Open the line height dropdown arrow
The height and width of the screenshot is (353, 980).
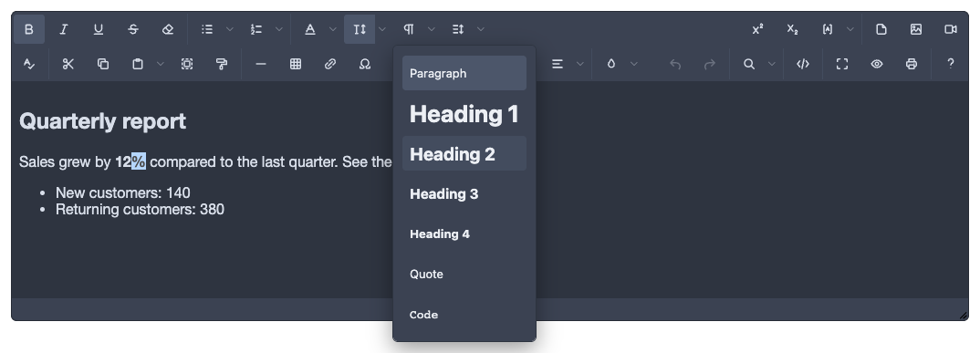[x=481, y=29]
